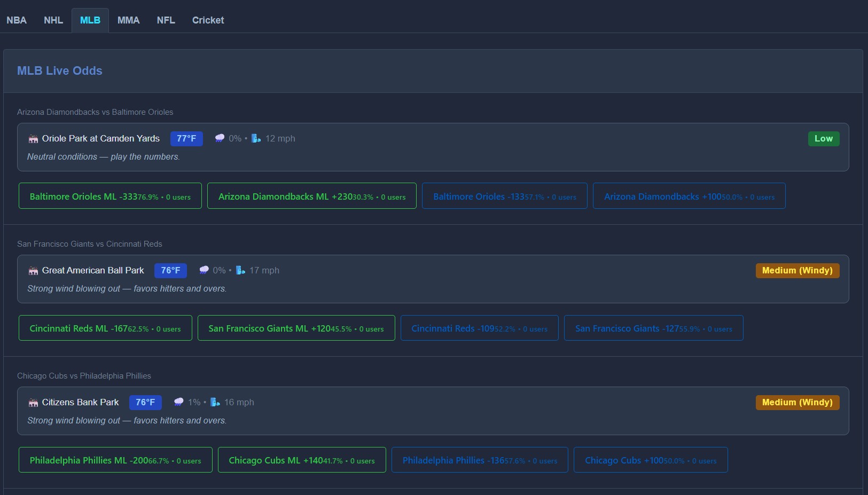Open the NHL tab
868x495 pixels.
53,20
